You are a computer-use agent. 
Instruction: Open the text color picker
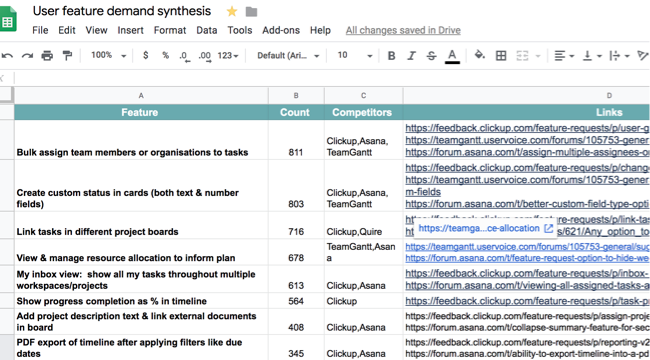point(452,56)
